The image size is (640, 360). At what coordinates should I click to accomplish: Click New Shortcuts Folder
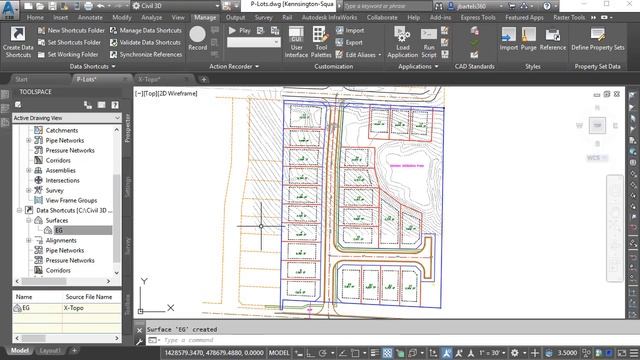(71, 31)
